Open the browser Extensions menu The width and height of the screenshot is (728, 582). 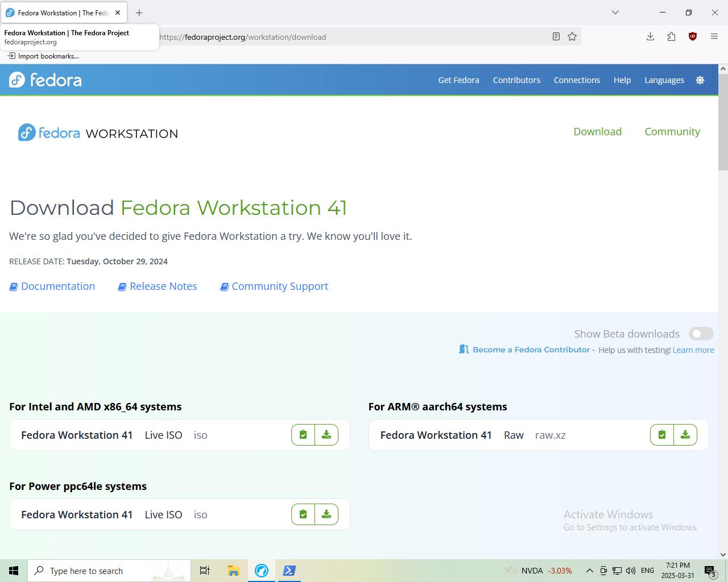[x=671, y=37]
